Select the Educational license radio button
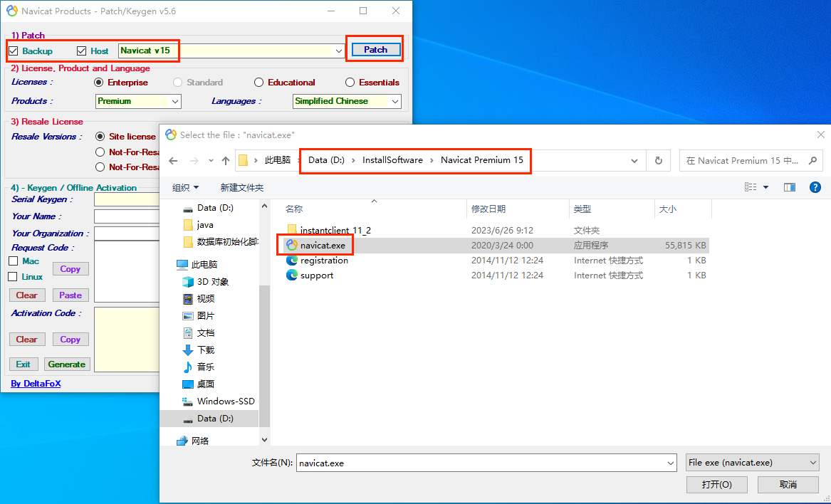This screenshot has width=831, height=504. pos(258,82)
